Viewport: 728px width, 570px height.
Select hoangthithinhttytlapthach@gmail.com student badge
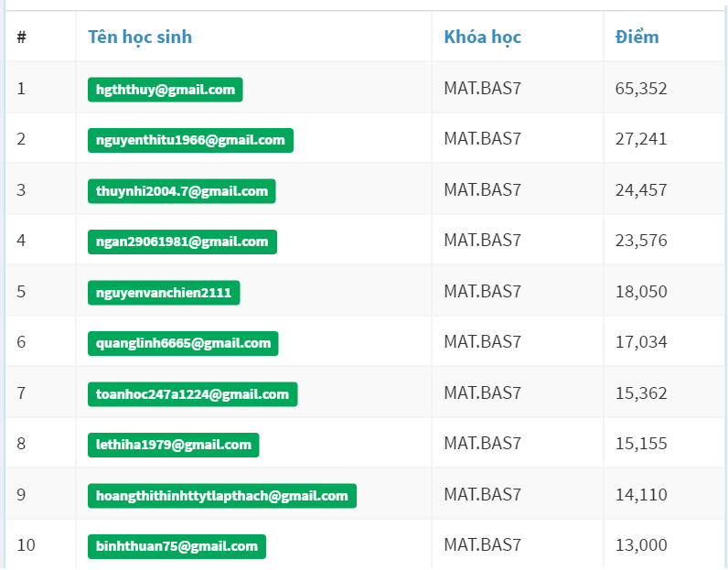tap(222, 496)
